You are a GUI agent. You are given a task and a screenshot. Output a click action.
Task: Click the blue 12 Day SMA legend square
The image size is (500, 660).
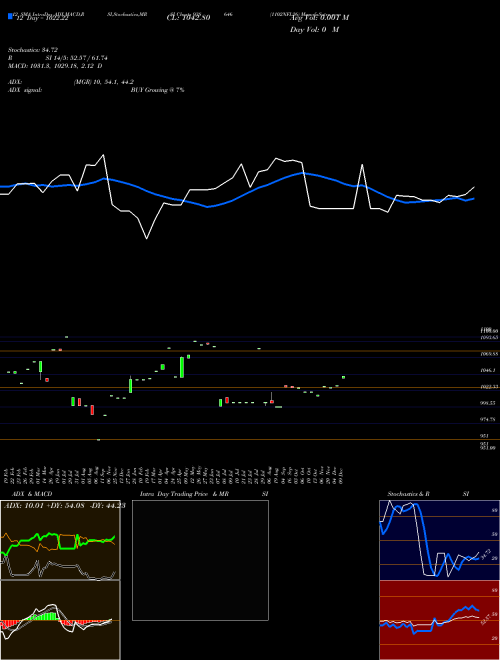pyautogui.click(x=10, y=16)
